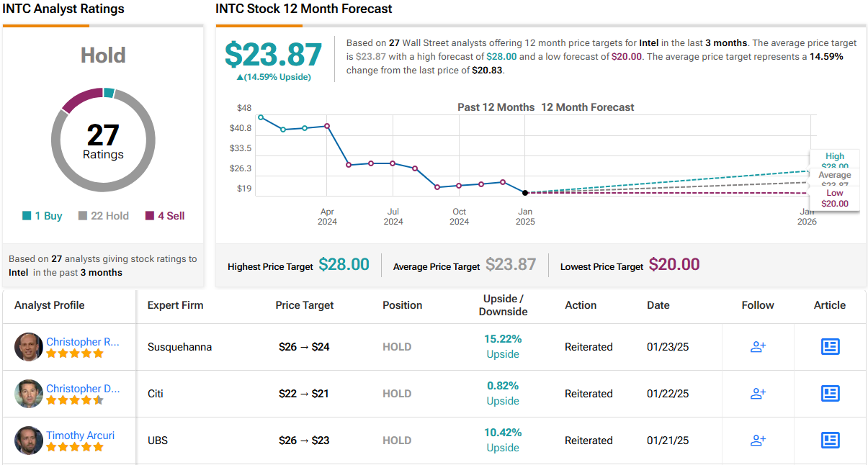Click Christopher R.'s profile photo
The height and width of the screenshot is (465, 868).
[x=29, y=347]
